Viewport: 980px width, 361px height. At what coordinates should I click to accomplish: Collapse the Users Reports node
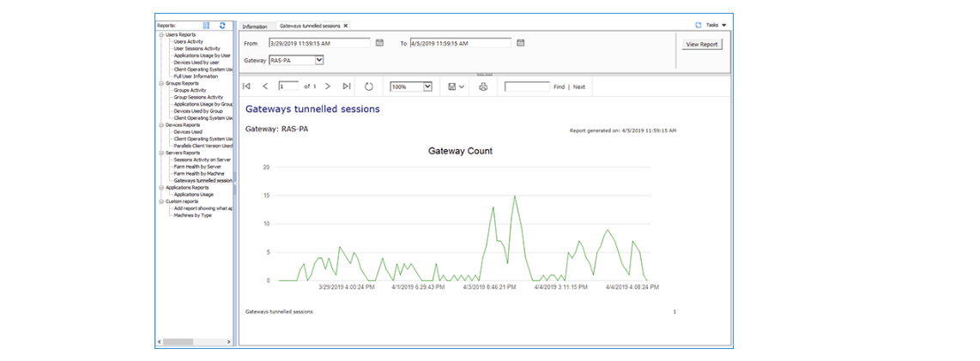[x=161, y=35]
